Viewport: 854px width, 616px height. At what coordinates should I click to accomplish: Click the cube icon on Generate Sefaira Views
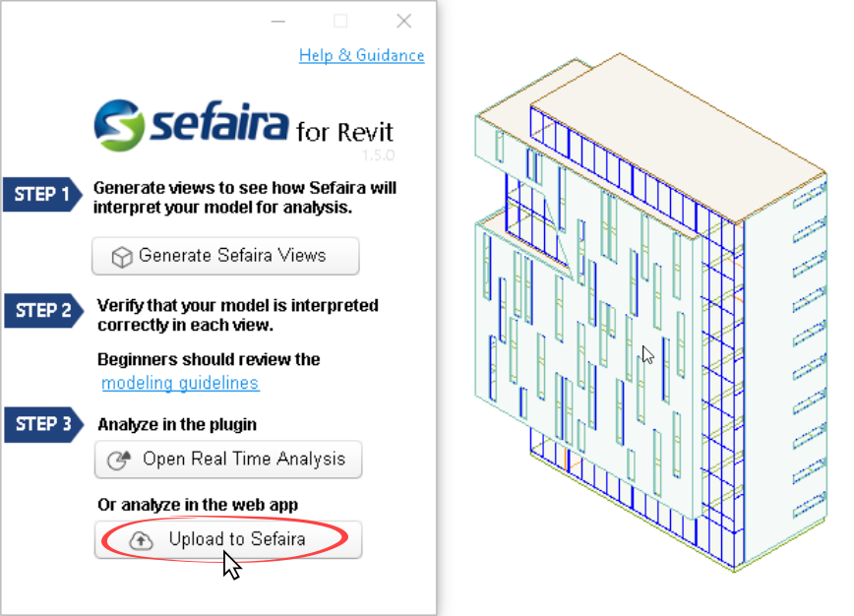pos(122,257)
